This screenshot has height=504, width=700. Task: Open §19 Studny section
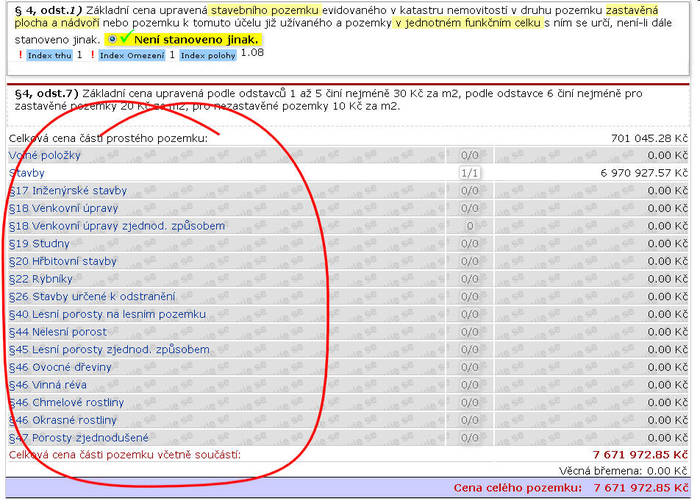click(39, 243)
